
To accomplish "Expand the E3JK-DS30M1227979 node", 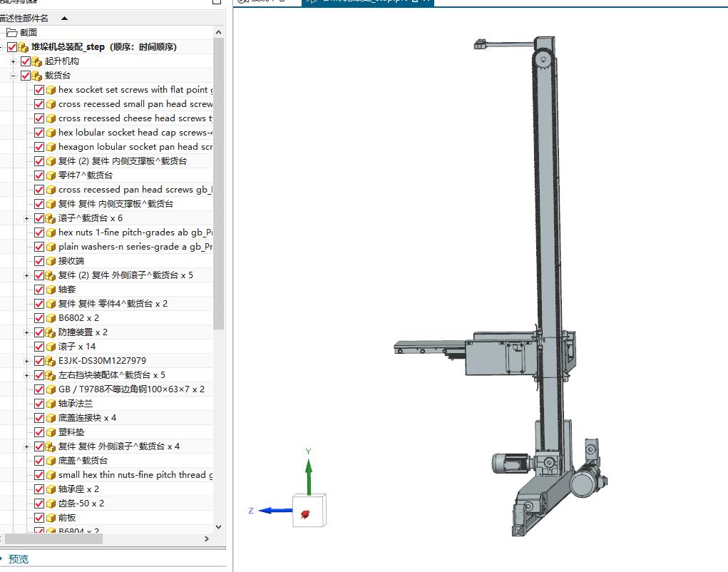I will pos(26,361).
